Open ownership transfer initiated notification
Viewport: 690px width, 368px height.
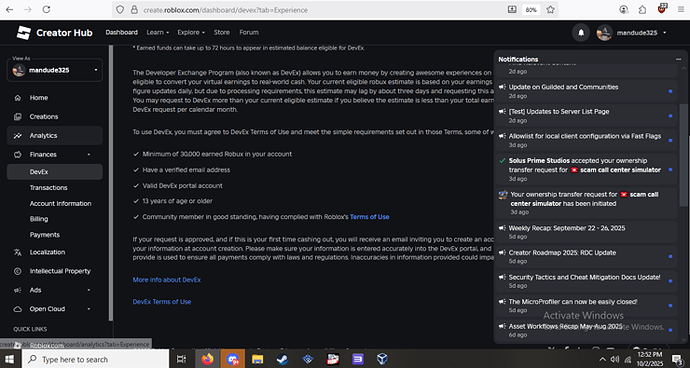586,202
